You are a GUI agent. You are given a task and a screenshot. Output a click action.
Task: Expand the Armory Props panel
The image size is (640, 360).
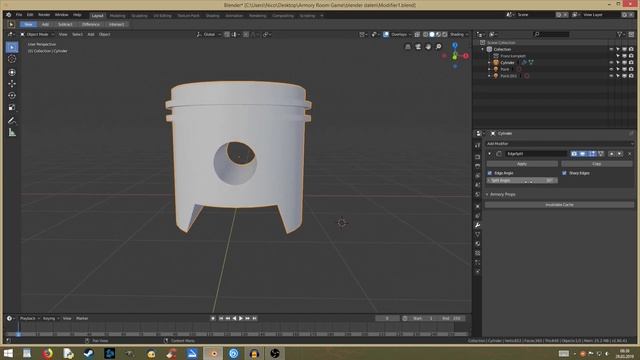502,195
